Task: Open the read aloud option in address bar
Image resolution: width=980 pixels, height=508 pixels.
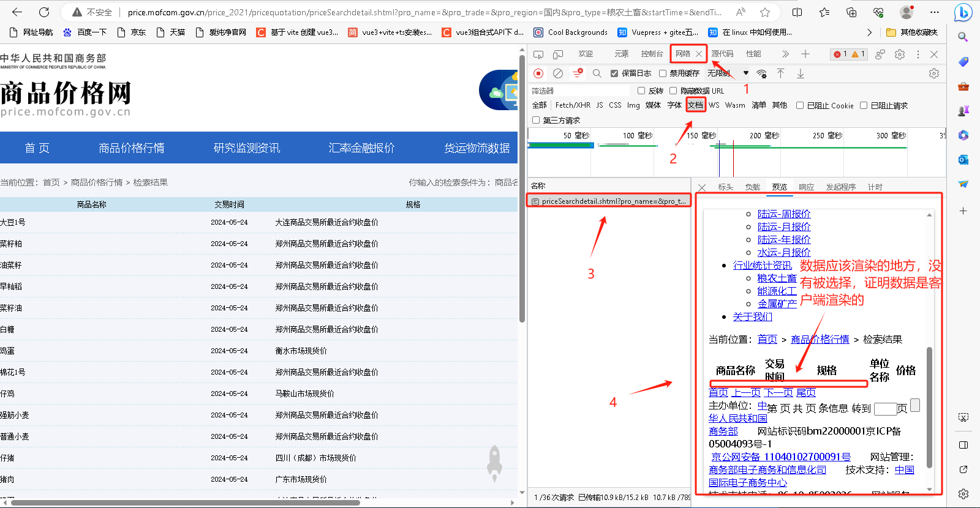Action: 741,12
